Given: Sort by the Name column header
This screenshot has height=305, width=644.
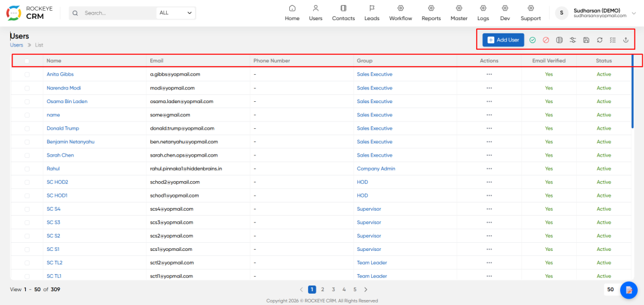Looking at the screenshot, I should tap(54, 61).
